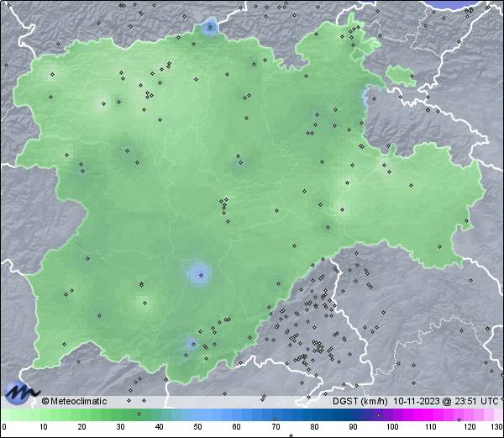This screenshot has width=504, height=438.
Task: Click the isolated green patch in the northeast
Action: (402, 77)
